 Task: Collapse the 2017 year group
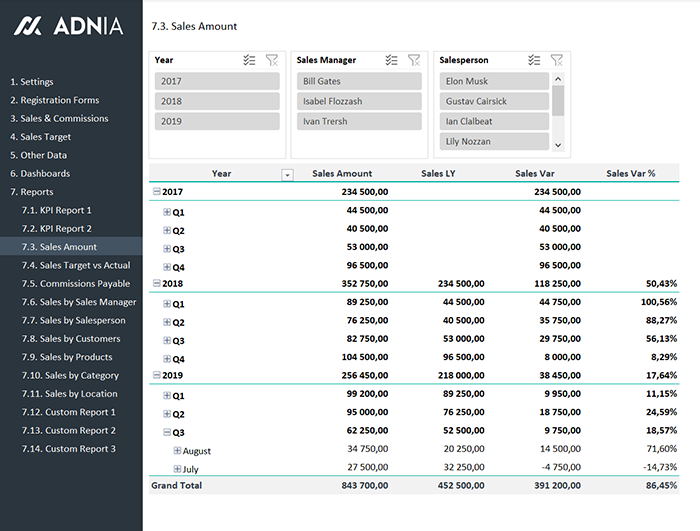coord(156,192)
